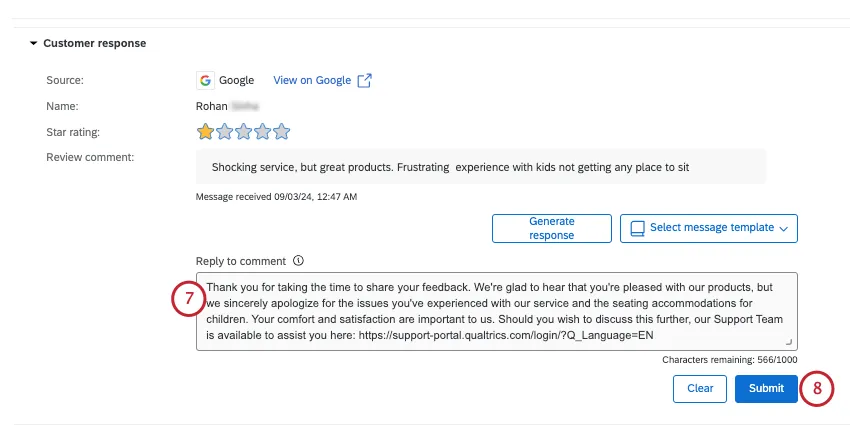Click the resize handle of the reply text area
Viewport: 850px width, 425px height.
790,343
